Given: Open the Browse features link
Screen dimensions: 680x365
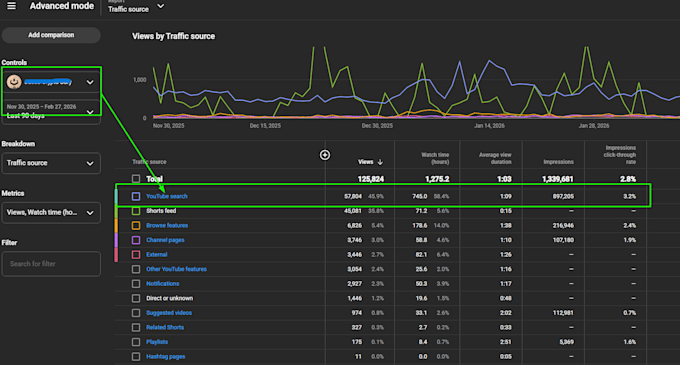Looking at the screenshot, I should 167,225.
